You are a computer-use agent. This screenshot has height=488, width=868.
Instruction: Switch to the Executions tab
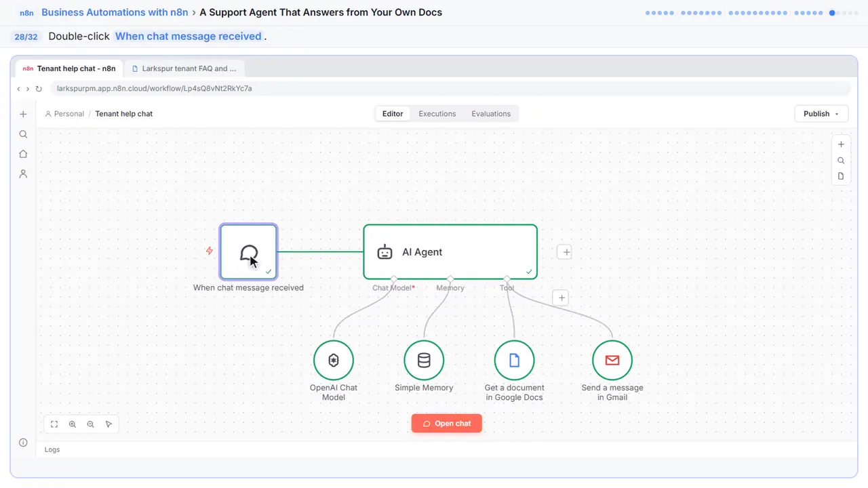[437, 114]
